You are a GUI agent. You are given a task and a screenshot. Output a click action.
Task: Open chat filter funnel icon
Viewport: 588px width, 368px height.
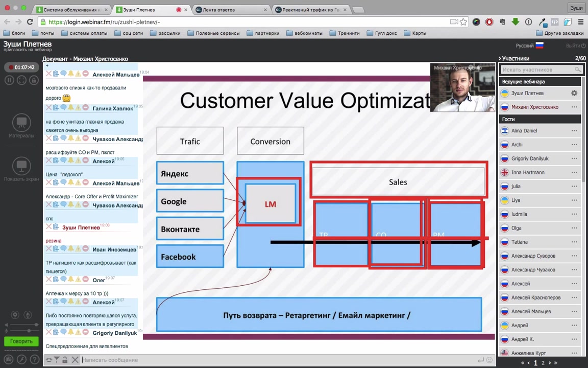[x=57, y=360]
